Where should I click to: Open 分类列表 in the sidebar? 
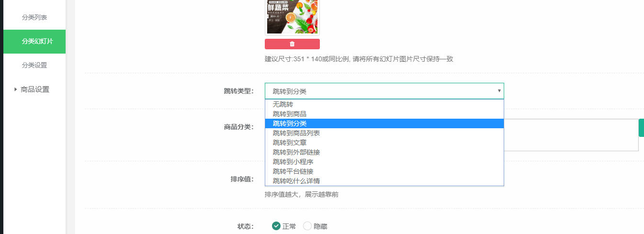pos(34,17)
